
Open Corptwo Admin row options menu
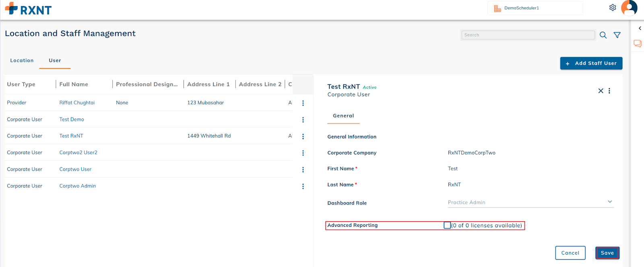(303, 186)
